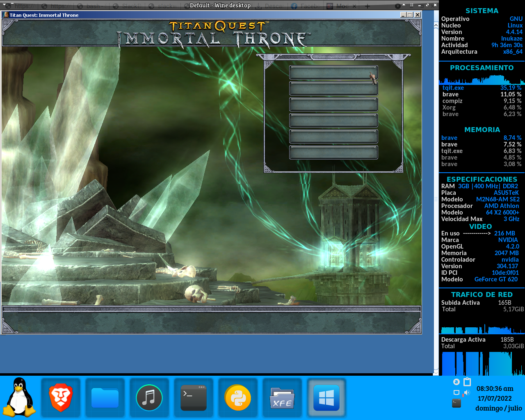Image resolution: width=525 pixels, height=420 pixels.
Task: Click the Titan Quest window title icon
Action: [x=5, y=15]
